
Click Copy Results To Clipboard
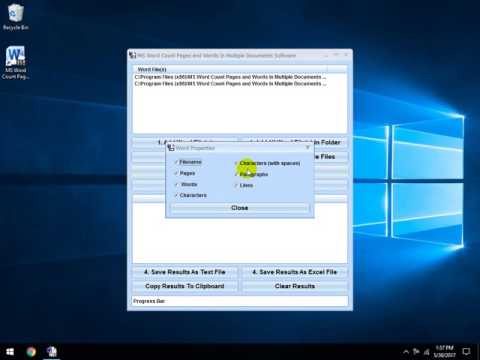[x=185, y=286]
